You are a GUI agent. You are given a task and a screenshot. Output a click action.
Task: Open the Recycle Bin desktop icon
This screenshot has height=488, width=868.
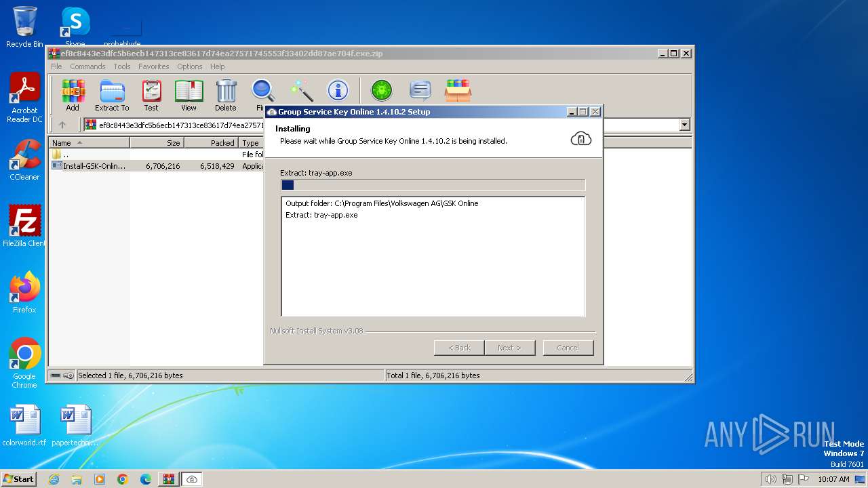[x=24, y=27]
